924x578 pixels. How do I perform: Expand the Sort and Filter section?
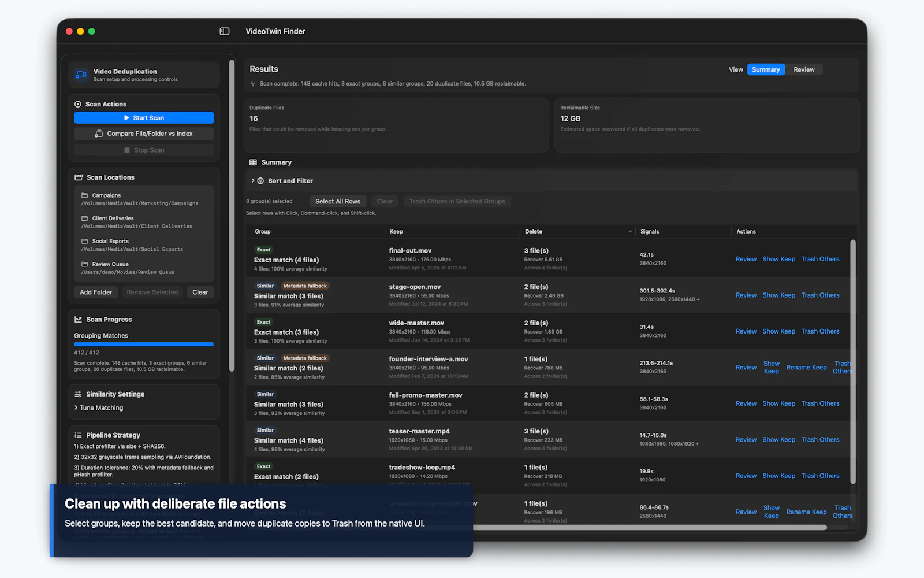253,181
